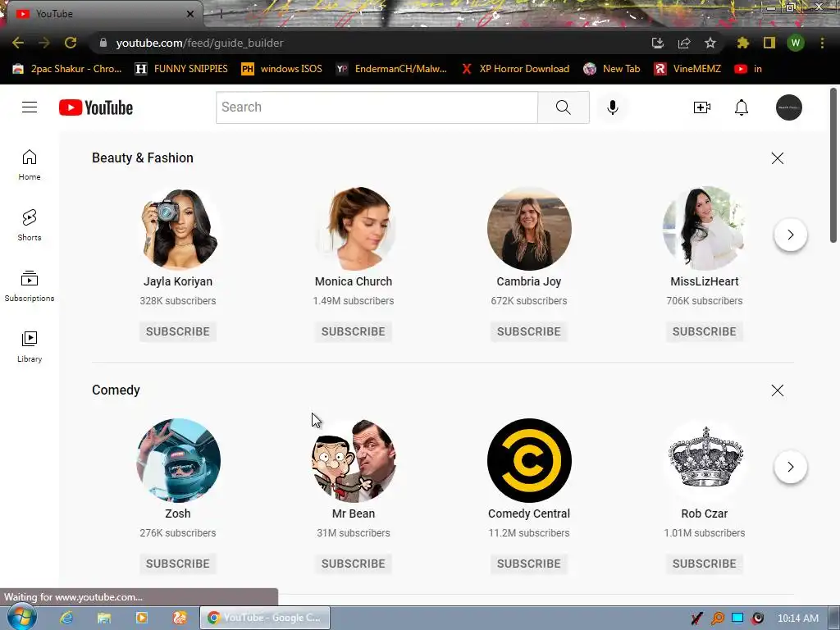Click the share page icon

click(x=683, y=43)
